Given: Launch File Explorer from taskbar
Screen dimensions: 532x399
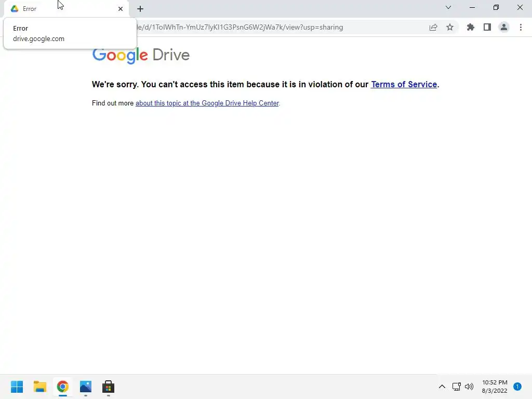Looking at the screenshot, I should [40, 387].
